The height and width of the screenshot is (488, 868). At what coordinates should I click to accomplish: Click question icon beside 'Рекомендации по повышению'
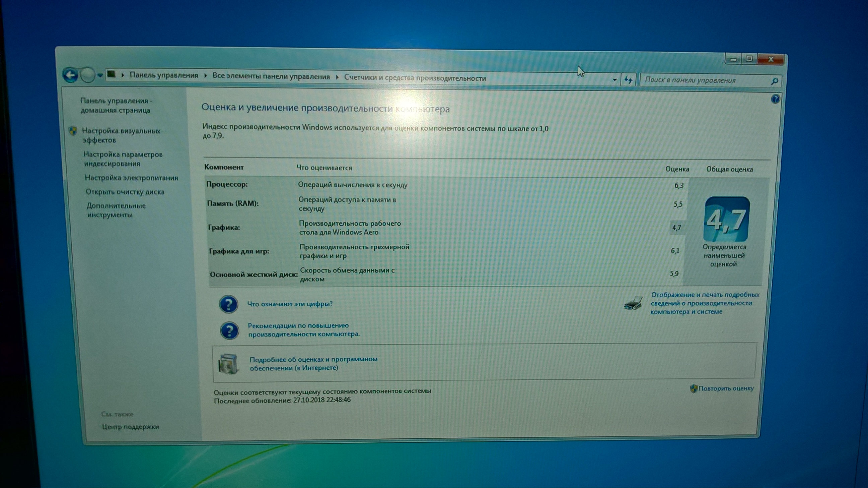point(229,330)
